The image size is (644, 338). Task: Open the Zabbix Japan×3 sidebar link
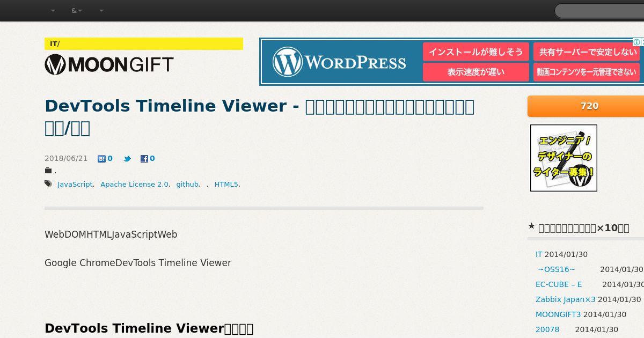(566, 299)
